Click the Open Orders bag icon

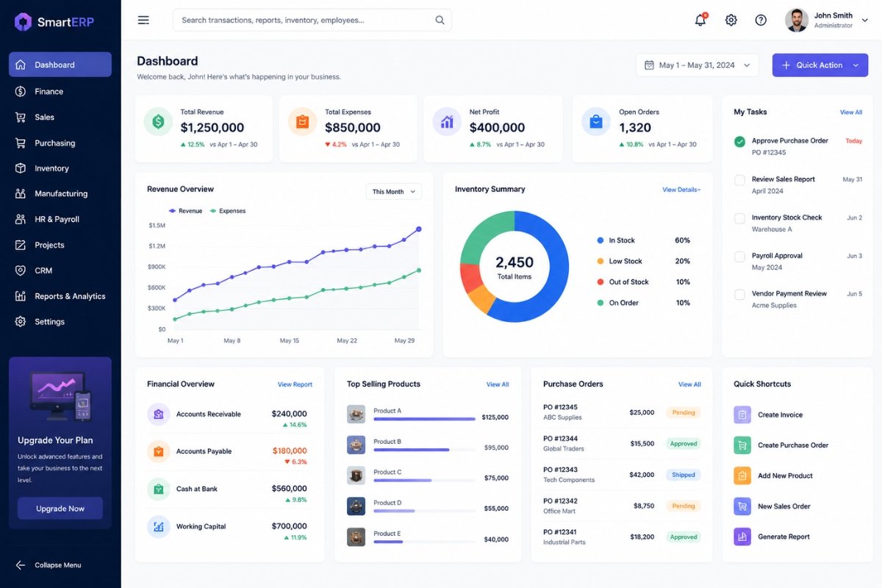(596, 121)
